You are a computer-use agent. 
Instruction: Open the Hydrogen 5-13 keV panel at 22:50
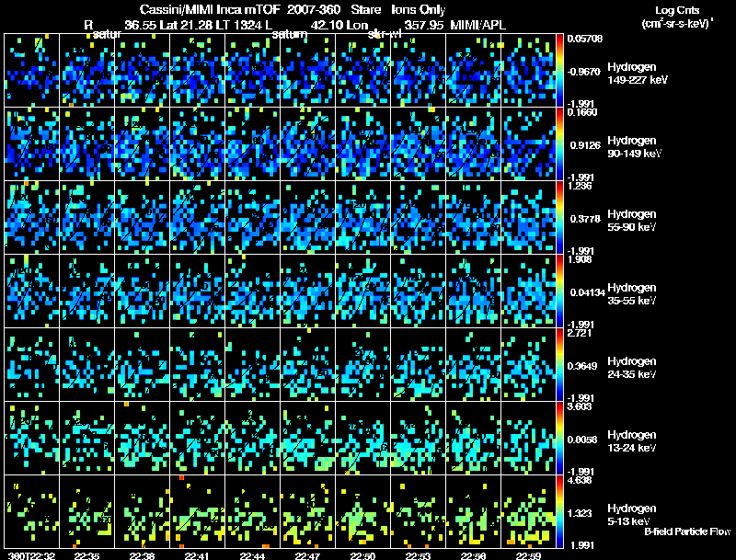click(x=362, y=511)
